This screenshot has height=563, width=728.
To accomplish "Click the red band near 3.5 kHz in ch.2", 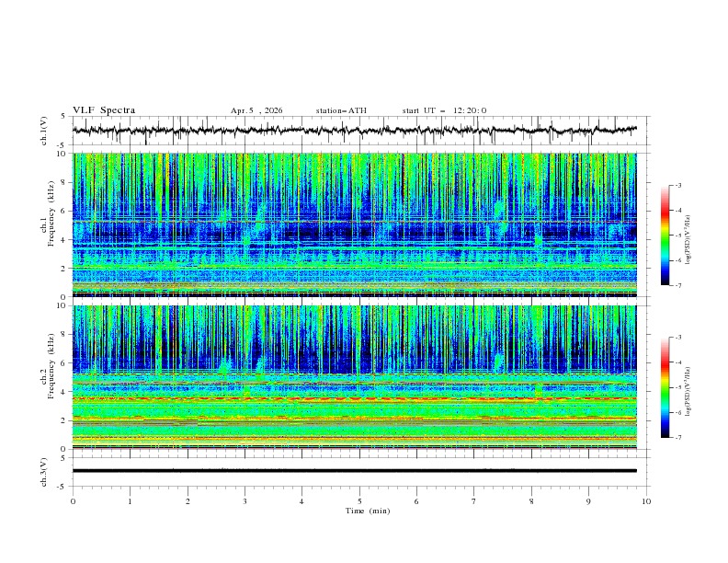I will tap(355, 398).
